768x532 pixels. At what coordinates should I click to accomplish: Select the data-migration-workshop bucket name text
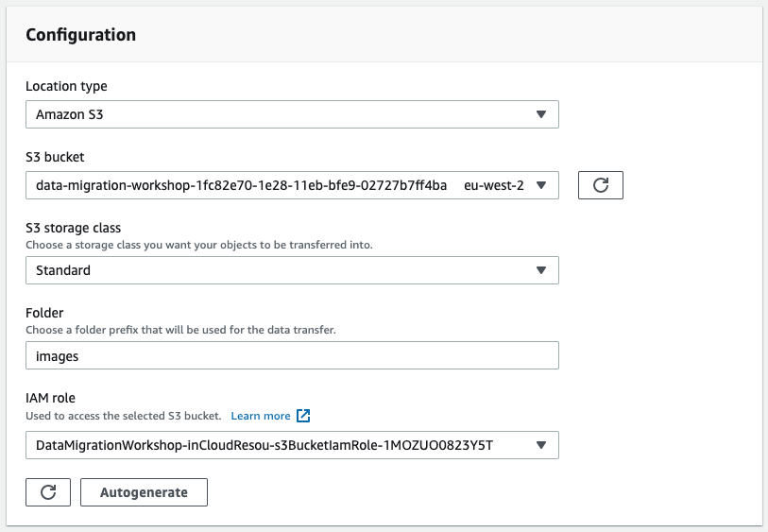[x=241, y=185]
